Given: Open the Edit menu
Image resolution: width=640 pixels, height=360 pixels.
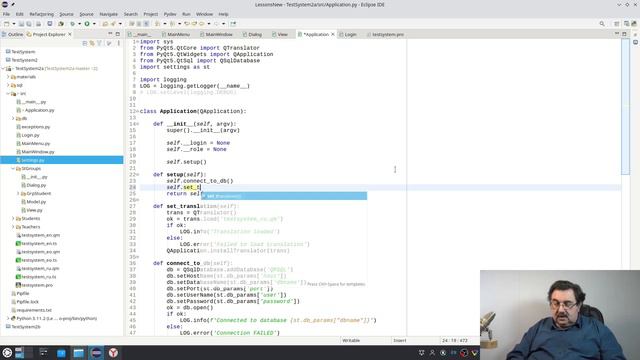Looking at the screenshot, I should pos(19,14).
